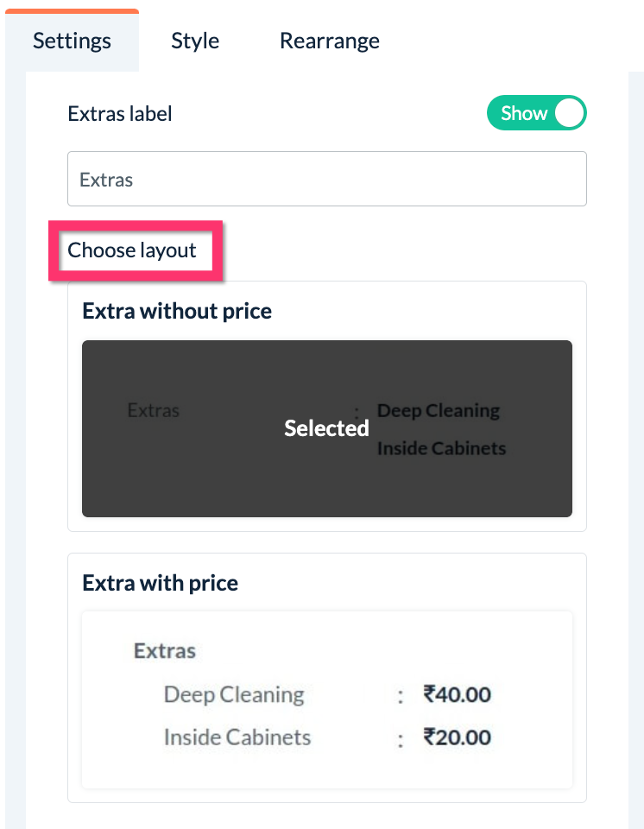Go to the Rearrange tab
The image size is (644, 829).
[x=329, y=41]
